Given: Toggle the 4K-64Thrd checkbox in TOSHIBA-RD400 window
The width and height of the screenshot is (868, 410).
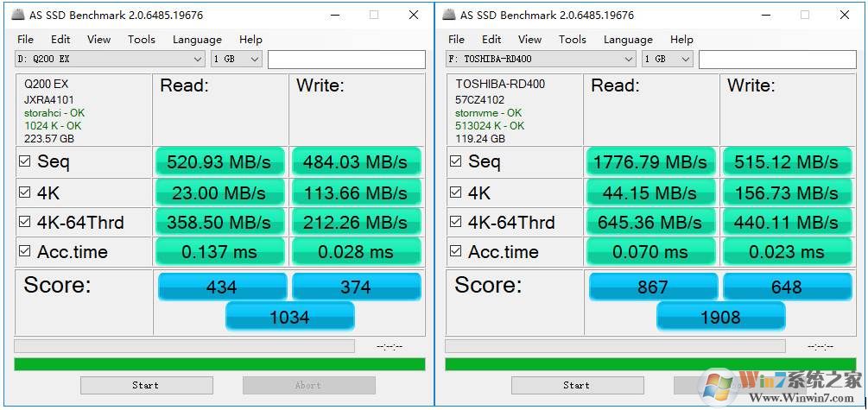Looking at the screenshot, I should click(455, 222).
